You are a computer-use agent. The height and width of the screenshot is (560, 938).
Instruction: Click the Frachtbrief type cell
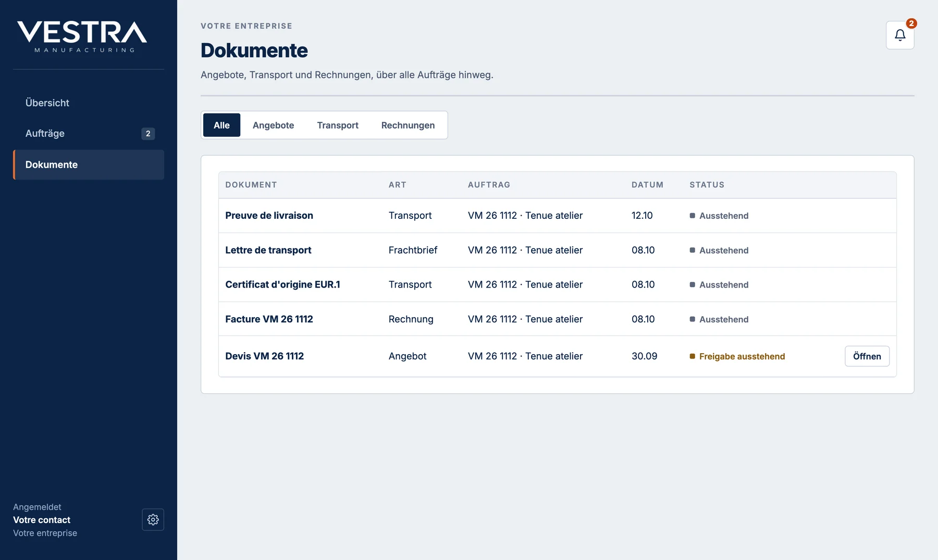click(x=413, y=250)
